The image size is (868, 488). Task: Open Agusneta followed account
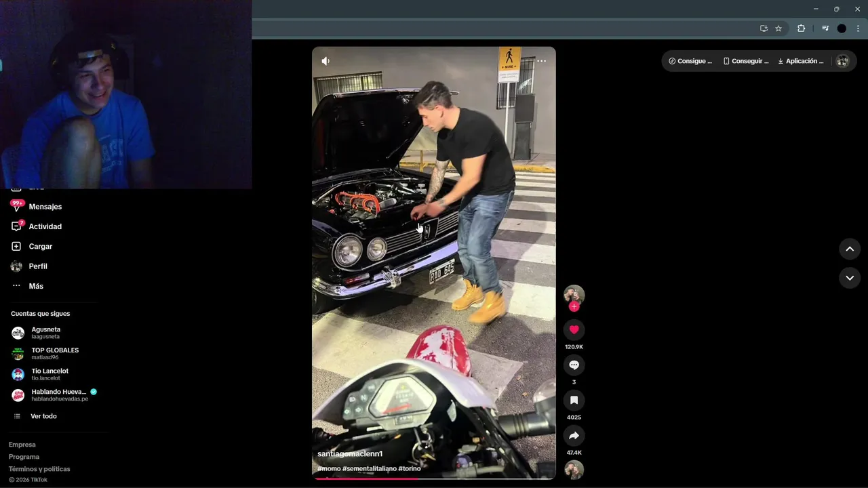(46, 333)
